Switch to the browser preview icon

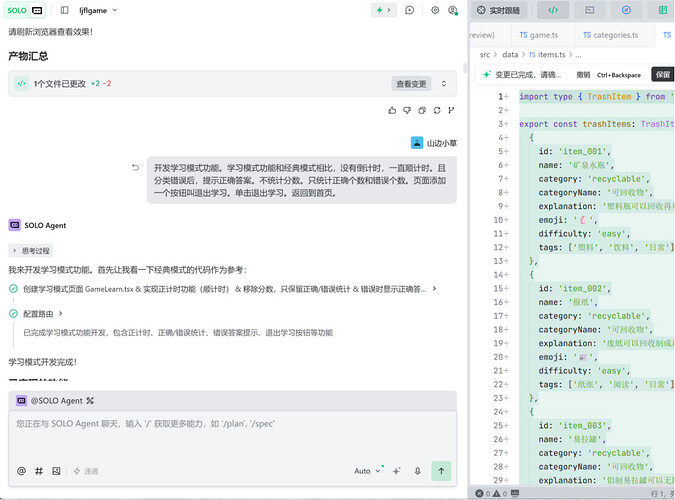pyautogui.click(x=626, y=10)
